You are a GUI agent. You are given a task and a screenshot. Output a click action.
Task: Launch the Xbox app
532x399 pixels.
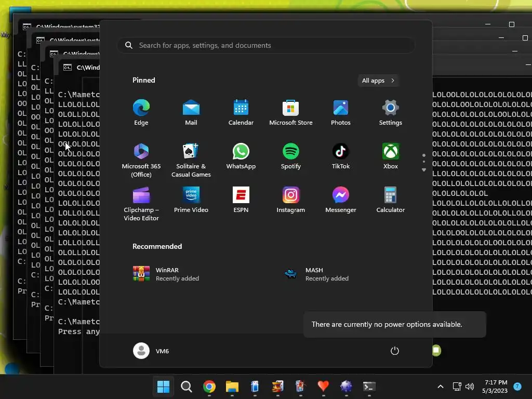pos(391,156)
